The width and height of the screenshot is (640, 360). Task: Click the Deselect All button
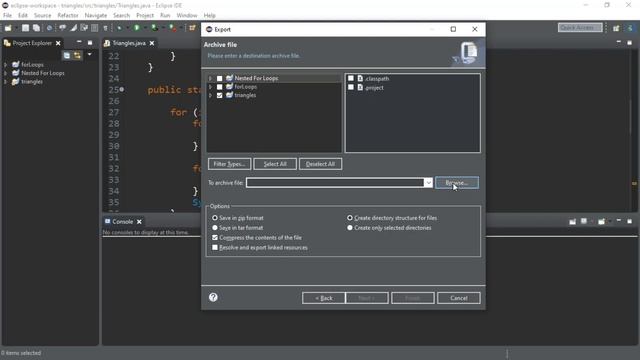(x=320, y=164)
